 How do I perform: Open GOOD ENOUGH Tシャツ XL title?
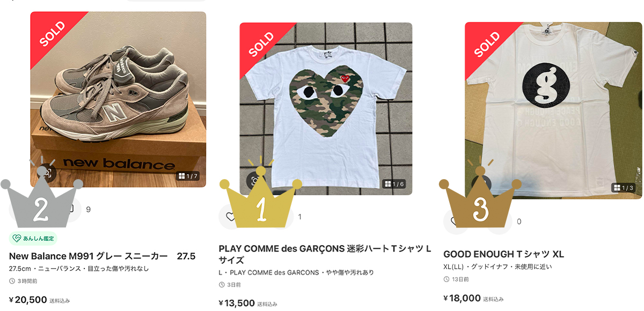504,254
